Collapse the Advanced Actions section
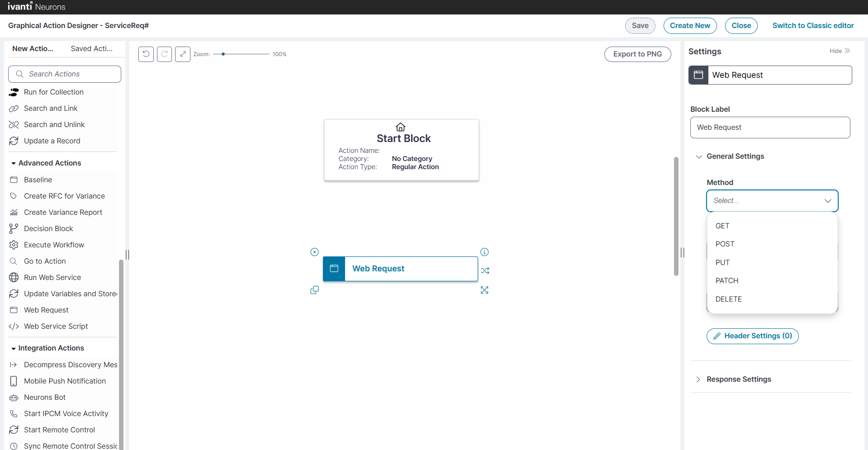Image resolution: width=868 pixels, height=450 pixels. pos(14,163)
